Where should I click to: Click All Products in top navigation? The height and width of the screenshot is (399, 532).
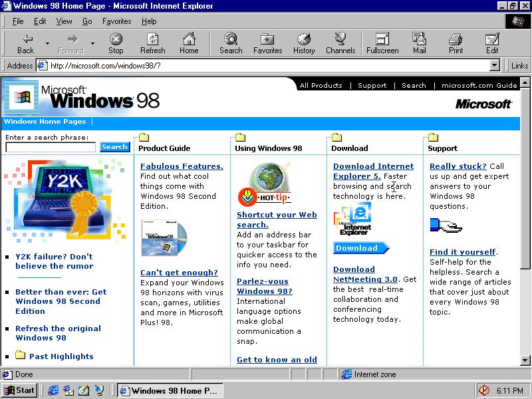point(321,86)
